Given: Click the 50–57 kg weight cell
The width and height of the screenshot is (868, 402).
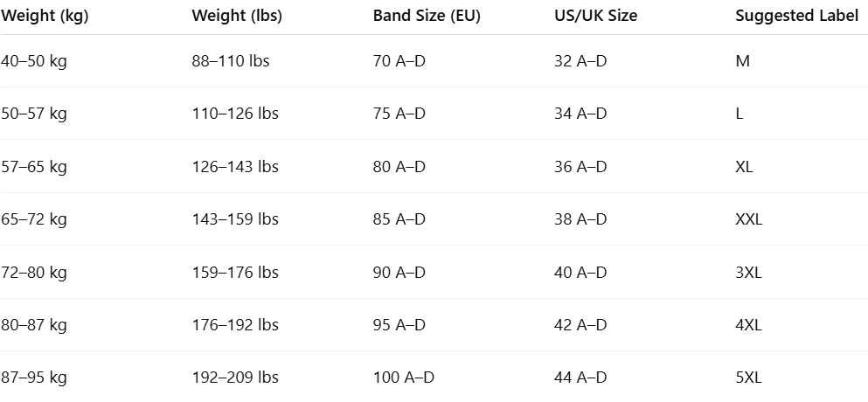Looking at the screenshot, I should pyautogui.click(x=34, y=114).
